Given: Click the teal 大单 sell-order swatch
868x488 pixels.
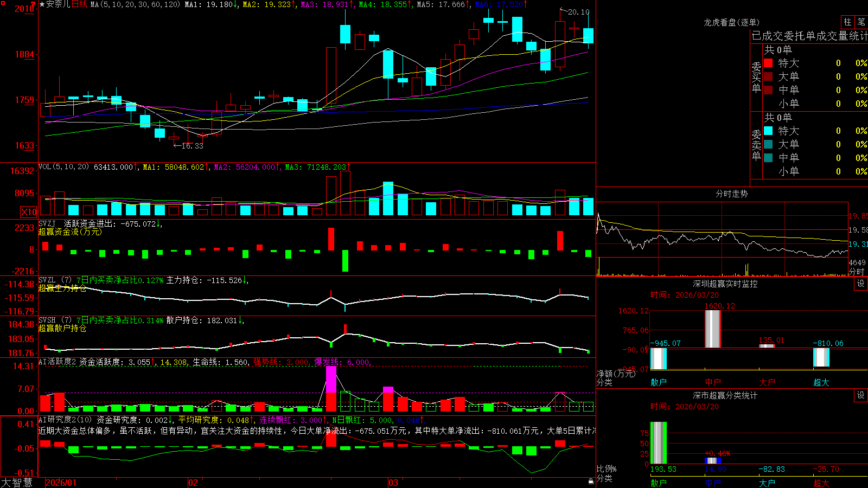Looking at the screenshot, I should click(768, 144).
